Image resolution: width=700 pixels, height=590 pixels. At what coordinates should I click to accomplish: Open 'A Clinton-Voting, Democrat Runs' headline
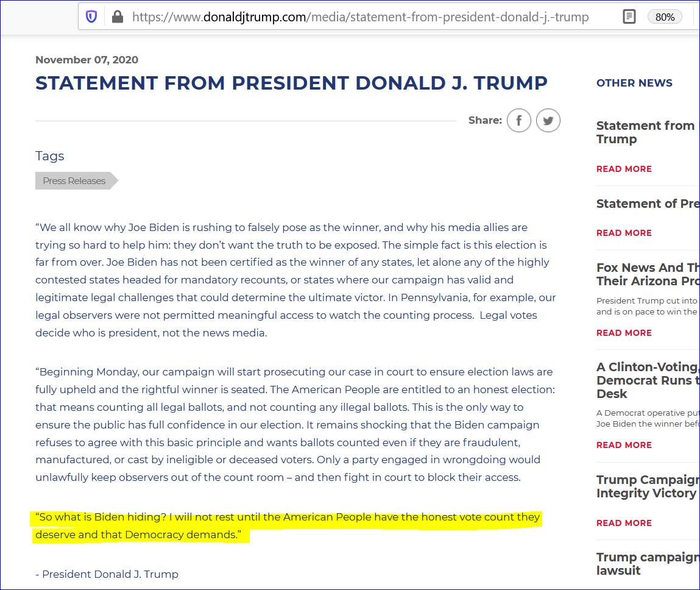pyautogui.click(x=648, y=380)
